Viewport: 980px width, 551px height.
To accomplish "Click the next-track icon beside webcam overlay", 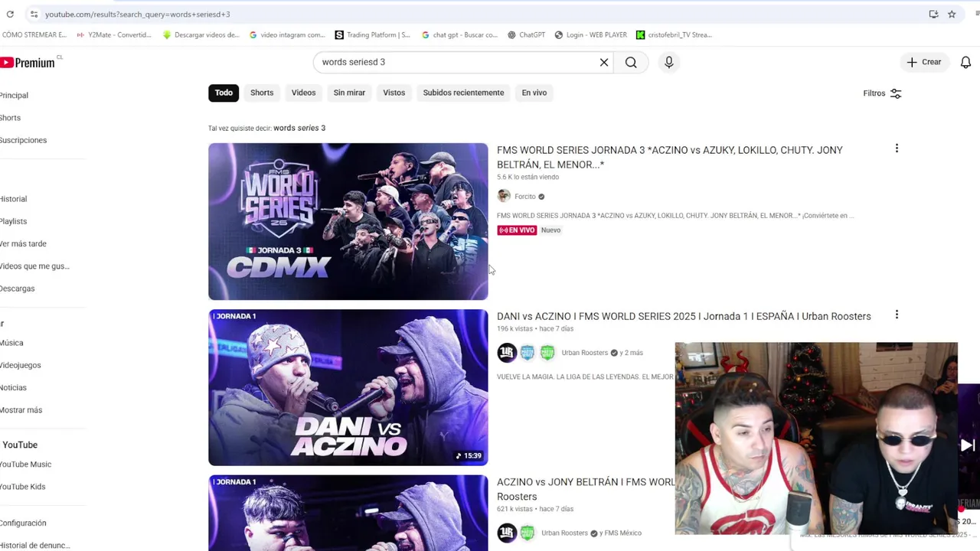I will (968, 445).
